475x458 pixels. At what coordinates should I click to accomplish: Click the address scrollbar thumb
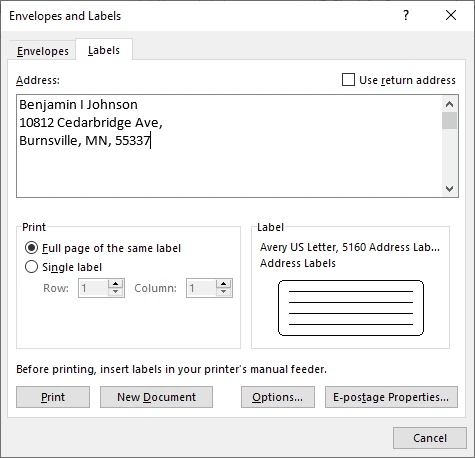449,120
